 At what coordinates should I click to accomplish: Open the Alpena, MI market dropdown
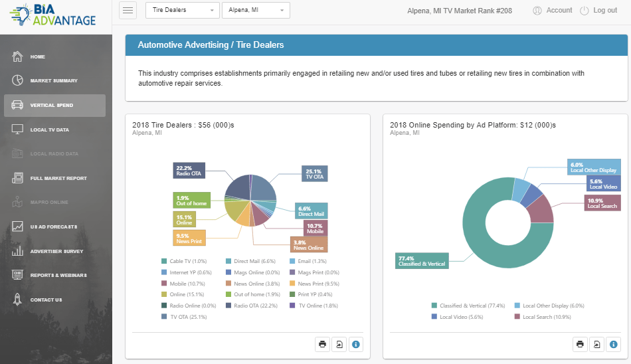[256, 10]
